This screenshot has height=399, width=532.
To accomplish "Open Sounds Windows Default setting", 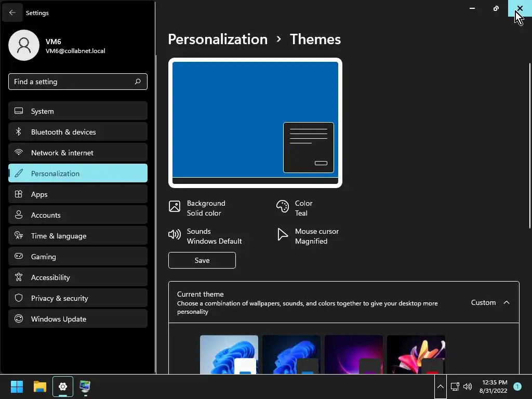I will pos(205,236).
